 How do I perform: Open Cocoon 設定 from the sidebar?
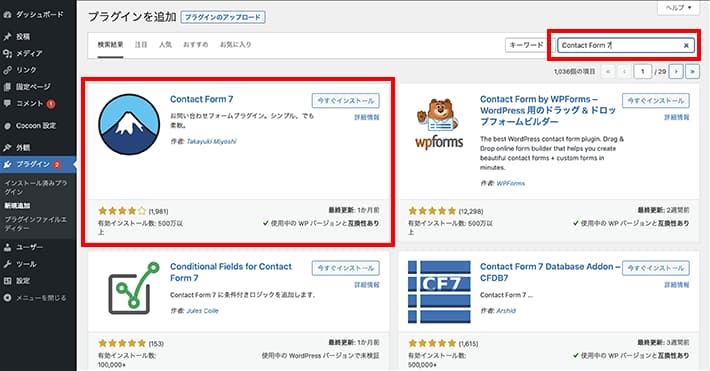[x=36, y=125]
